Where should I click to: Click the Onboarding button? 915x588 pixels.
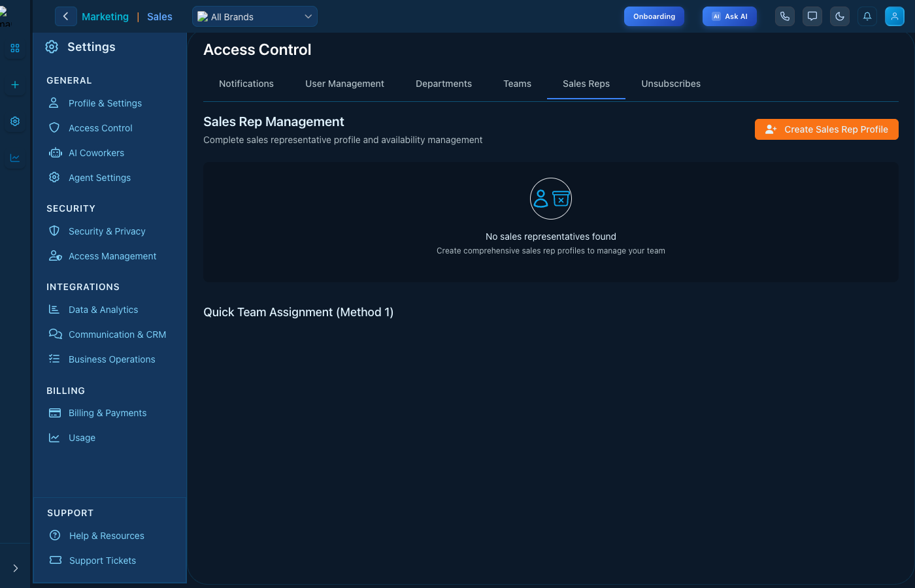[654, 16]
